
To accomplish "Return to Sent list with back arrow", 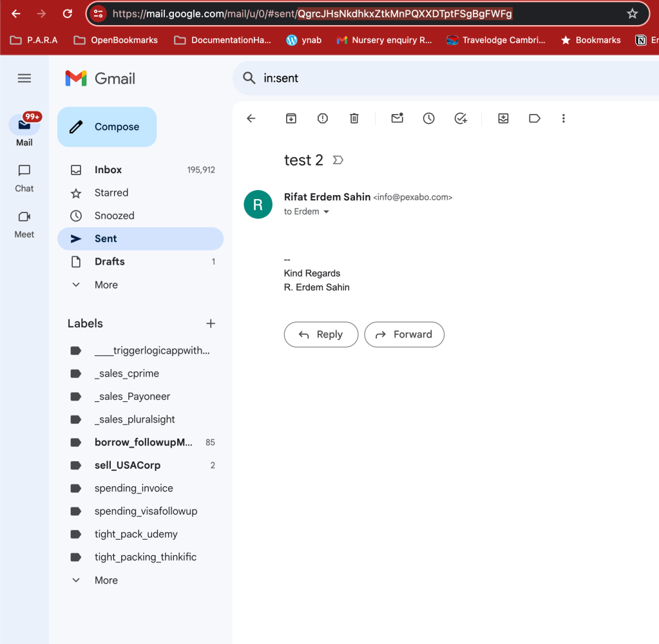I will click(x=251, y=118).
